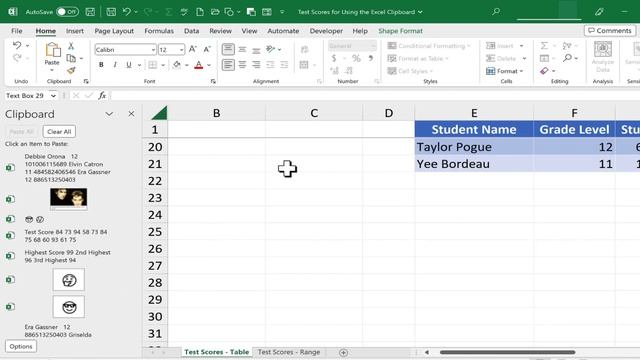Open the Font Color dropdown arrow
The height and width of the screenshot is (360, 640).
(209, 65)
